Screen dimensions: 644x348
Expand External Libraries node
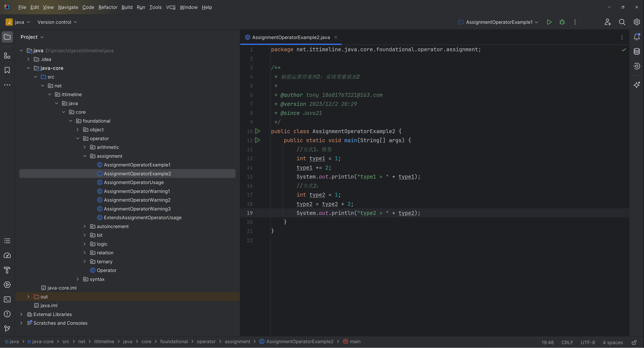click(x=21, y=314)
